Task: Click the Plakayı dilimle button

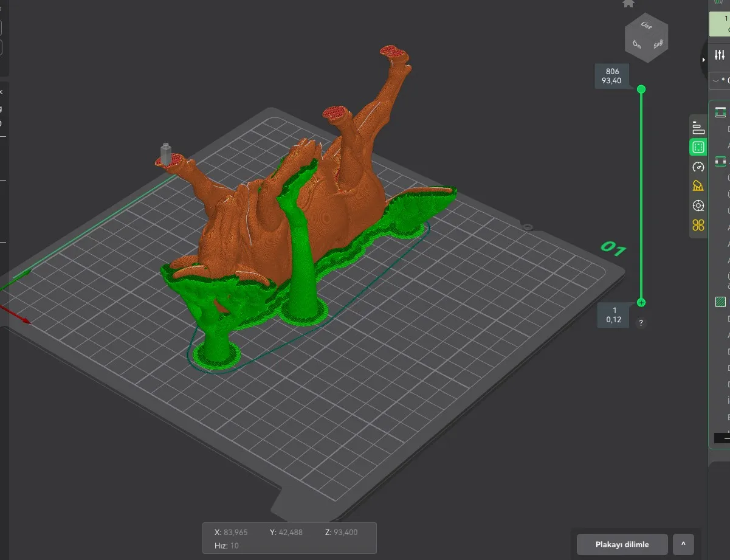Action: (x=622, y=544)
